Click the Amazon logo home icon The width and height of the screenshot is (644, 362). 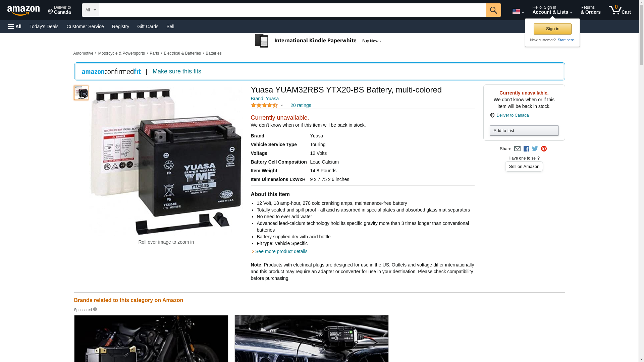23,10
